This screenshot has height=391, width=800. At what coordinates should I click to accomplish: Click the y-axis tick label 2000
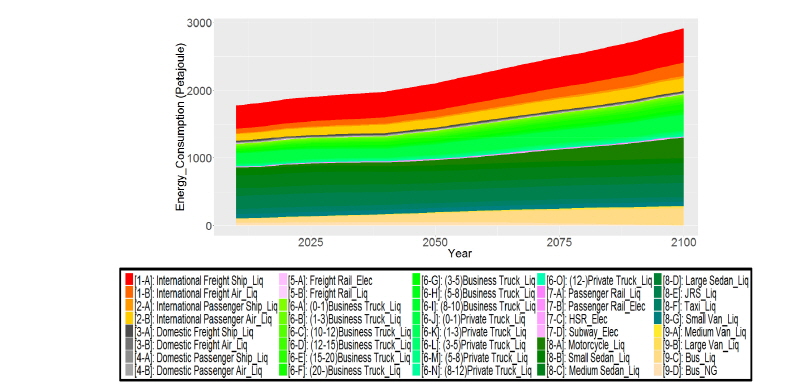coord(199,91)
